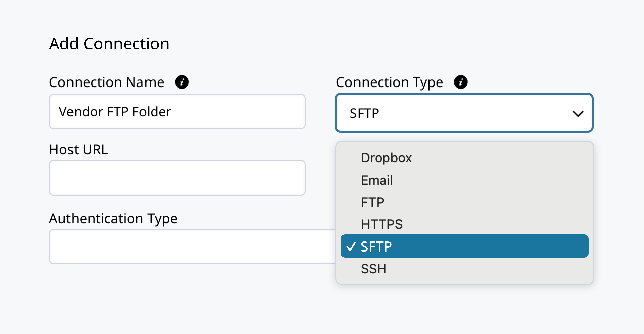The width and height of the screenshot is (644, 334).
Task: Select the highlighted SFTP option
Action: click(x=465, y=246)
